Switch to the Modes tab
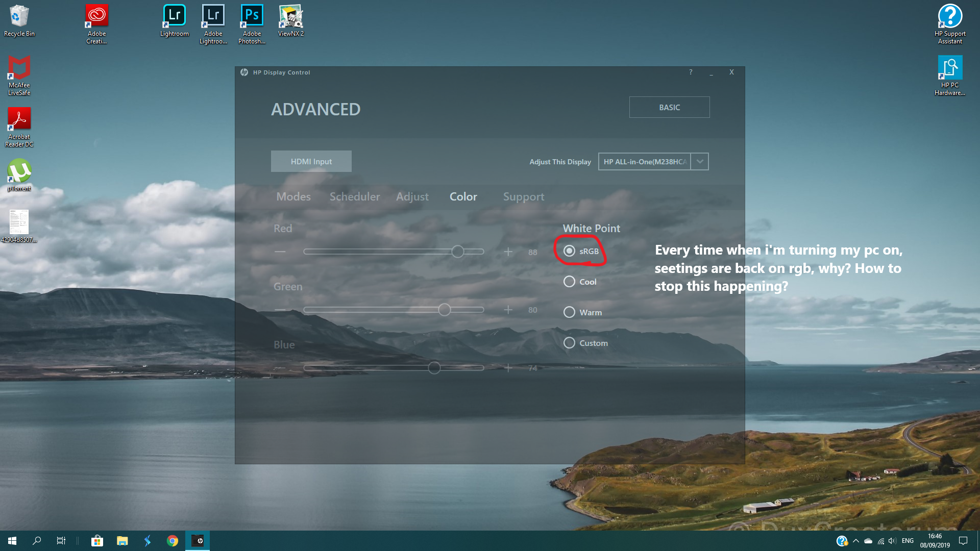Screen dimensions: 980x551 coord(293,196)
